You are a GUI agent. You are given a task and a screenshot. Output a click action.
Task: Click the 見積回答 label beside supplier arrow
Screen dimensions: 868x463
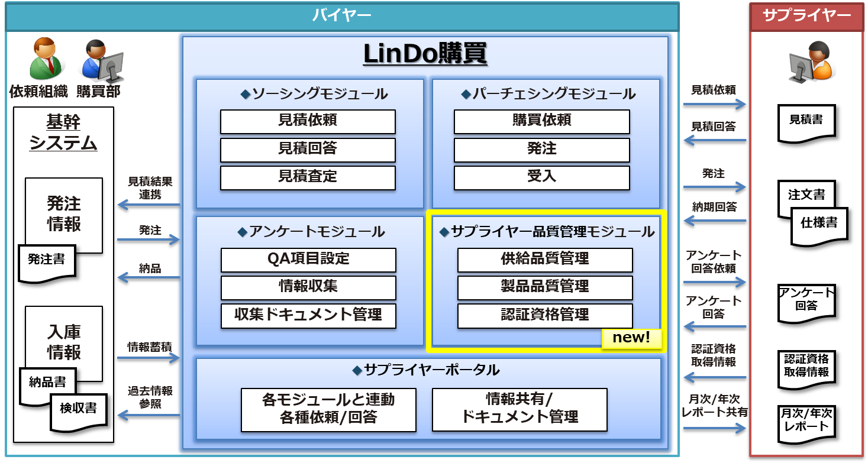pyautogui.click(x=714, y=127)
